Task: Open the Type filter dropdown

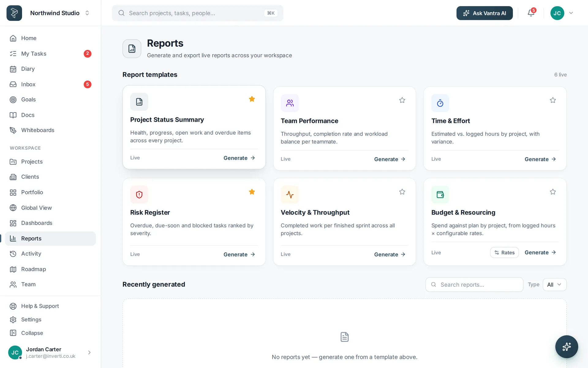Action: [554, 285]
